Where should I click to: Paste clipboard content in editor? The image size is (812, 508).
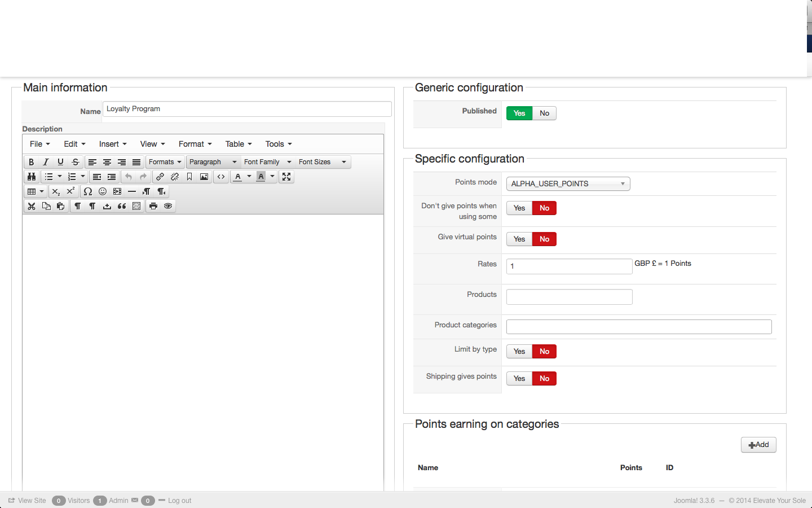pos(61,206)
